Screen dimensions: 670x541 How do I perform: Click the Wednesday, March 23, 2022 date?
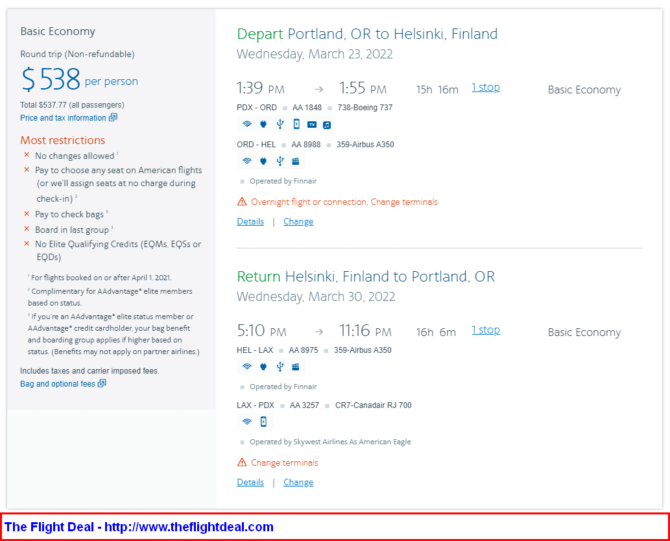click(x=314, y=54)
